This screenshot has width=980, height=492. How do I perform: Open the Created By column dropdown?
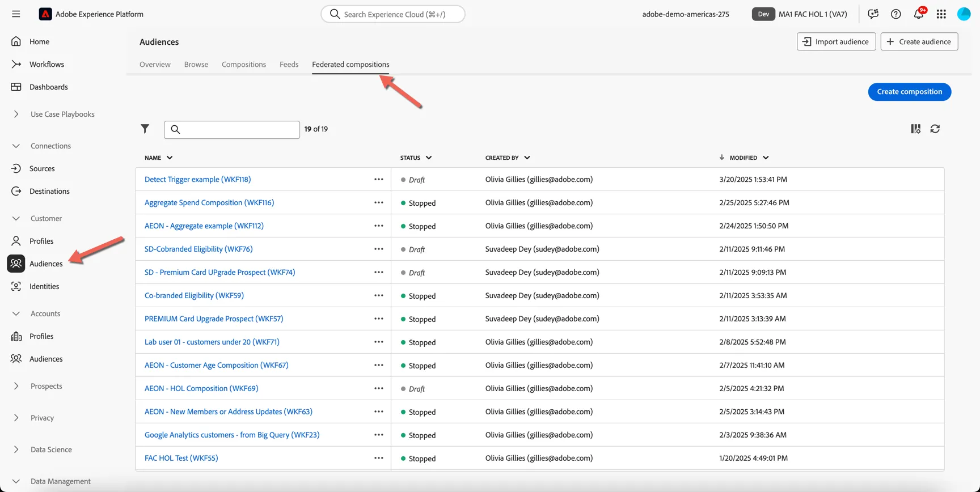(x=527, y=158)
